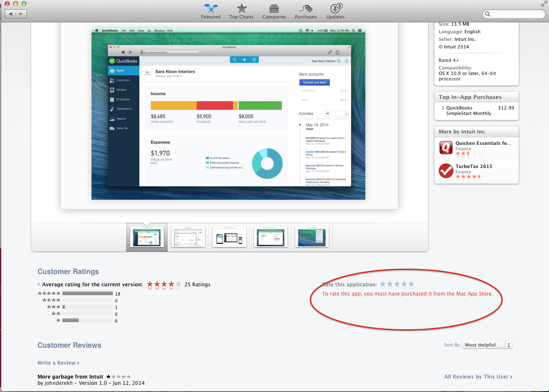The height and width of the screenshot is (392, 549).
Task: Click the one-star review rating
Action: pyautogui.click(x=118, y=376)
